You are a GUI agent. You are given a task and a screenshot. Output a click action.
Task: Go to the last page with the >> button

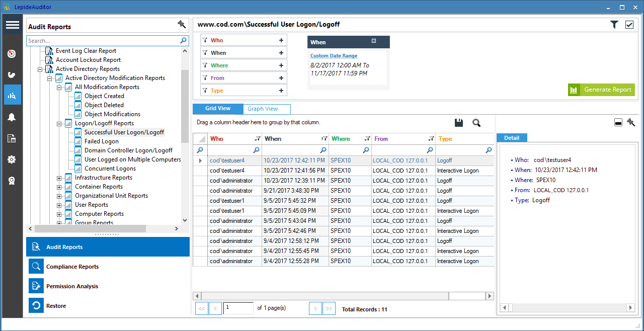click(x=329, y=308)
